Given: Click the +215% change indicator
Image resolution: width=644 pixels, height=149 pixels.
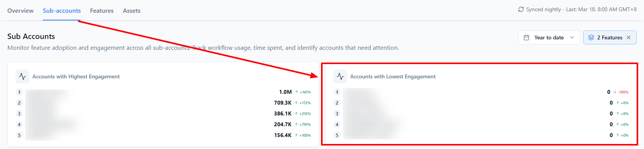Looking at the screenshot, I should pos(303,114).
